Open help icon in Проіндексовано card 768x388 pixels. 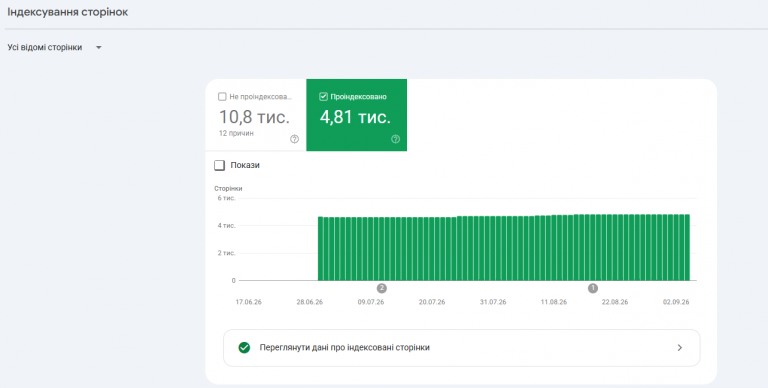[x=395, y=139]
